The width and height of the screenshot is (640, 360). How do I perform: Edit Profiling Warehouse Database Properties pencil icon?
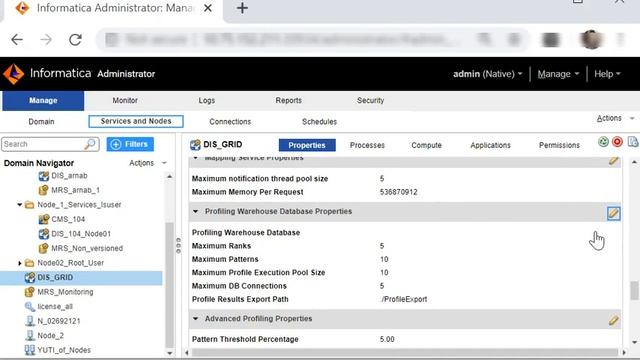[613, 213]
